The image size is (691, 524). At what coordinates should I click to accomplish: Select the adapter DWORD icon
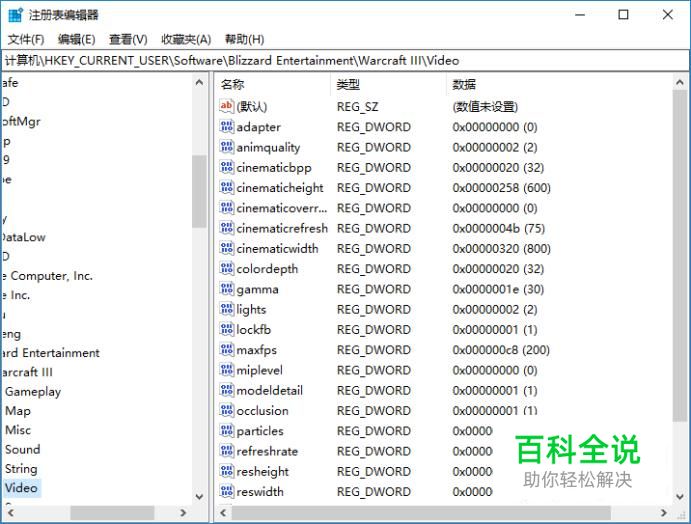click(x=226, y=126)
